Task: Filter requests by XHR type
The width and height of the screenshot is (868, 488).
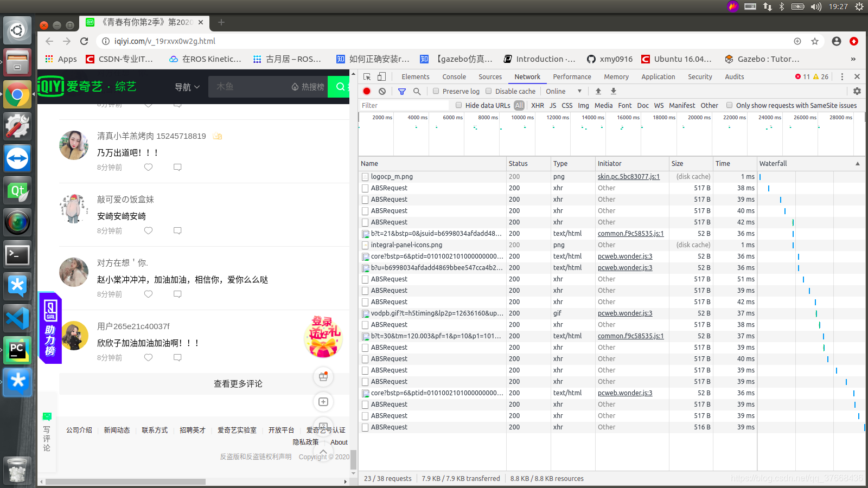Action: click(x=538, y=105)
